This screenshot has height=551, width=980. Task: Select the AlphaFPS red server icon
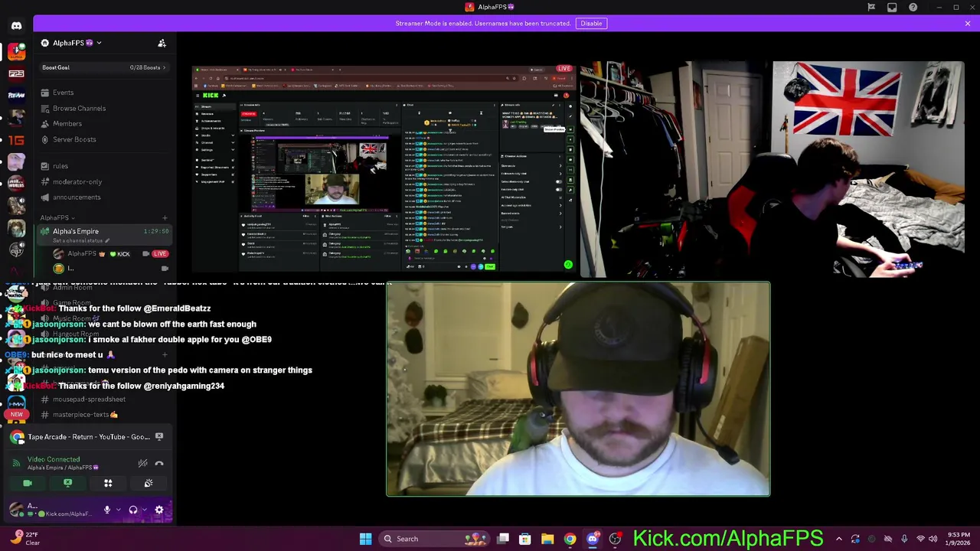pos(16,51)
